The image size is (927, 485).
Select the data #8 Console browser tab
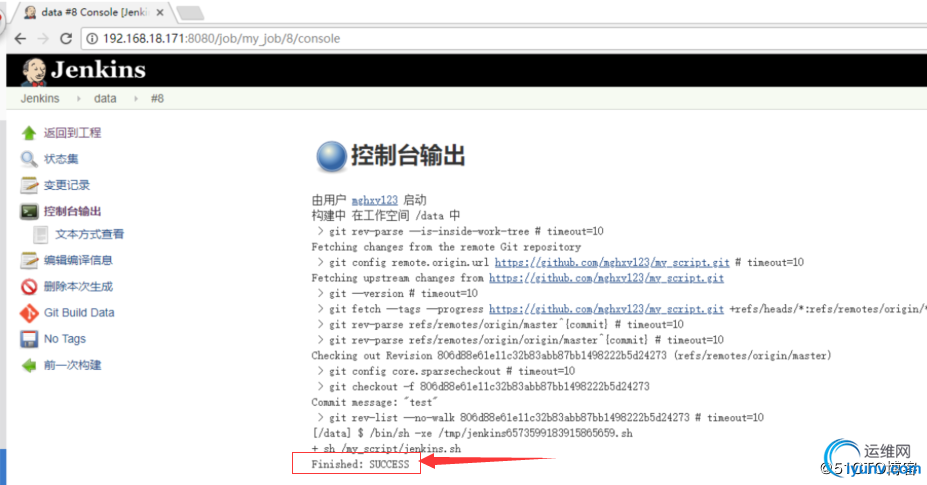pyautogui.click(x=95, y=12)
